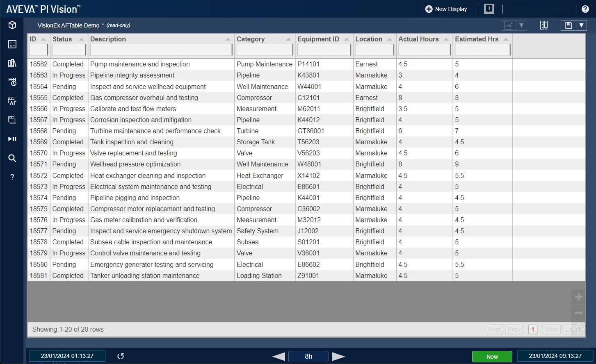Click the Save floppy disk icon

pyautogui.click(x=569, y=25)
